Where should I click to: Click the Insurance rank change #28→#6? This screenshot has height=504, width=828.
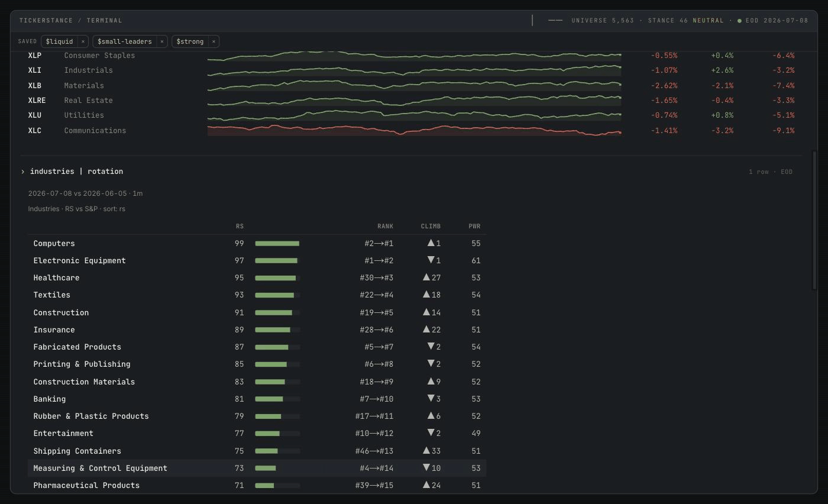click(377, 330)
